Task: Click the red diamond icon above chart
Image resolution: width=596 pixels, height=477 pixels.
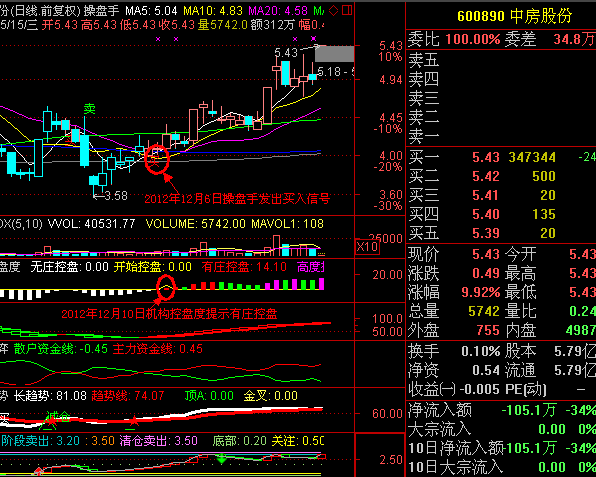Action: pos(333,11)
